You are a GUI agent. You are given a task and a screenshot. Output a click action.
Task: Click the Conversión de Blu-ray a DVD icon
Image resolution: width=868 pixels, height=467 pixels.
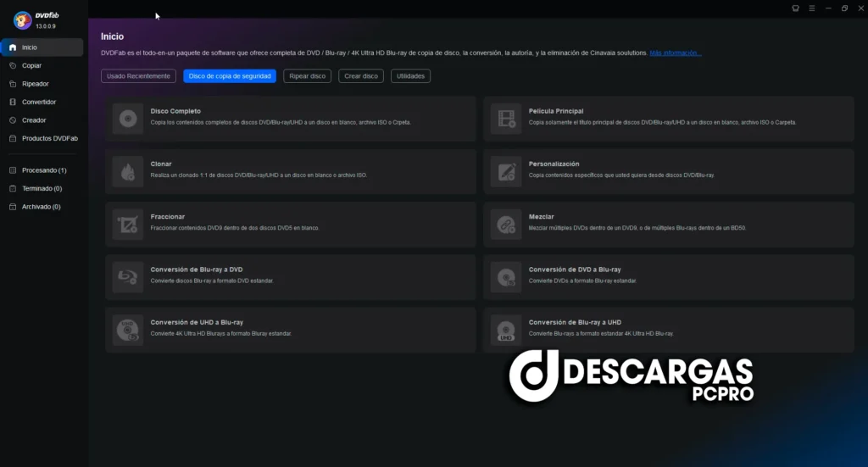click(128, 276)
